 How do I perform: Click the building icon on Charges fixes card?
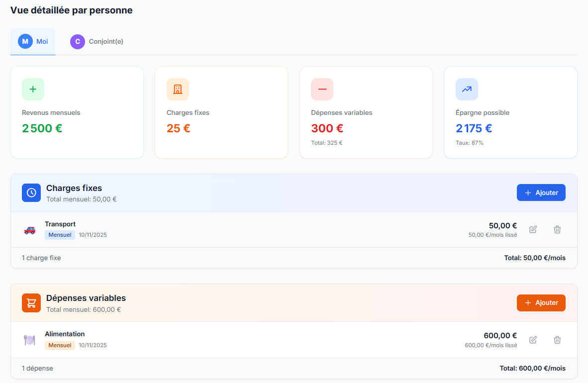point(178,89)
